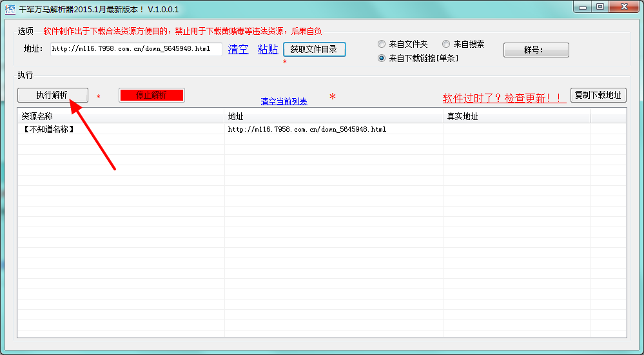Screen dimensions: 644x355
Task: Open the 软件过时了？检查更新 link
Action: pyautogui.click(x=504, y=98)
